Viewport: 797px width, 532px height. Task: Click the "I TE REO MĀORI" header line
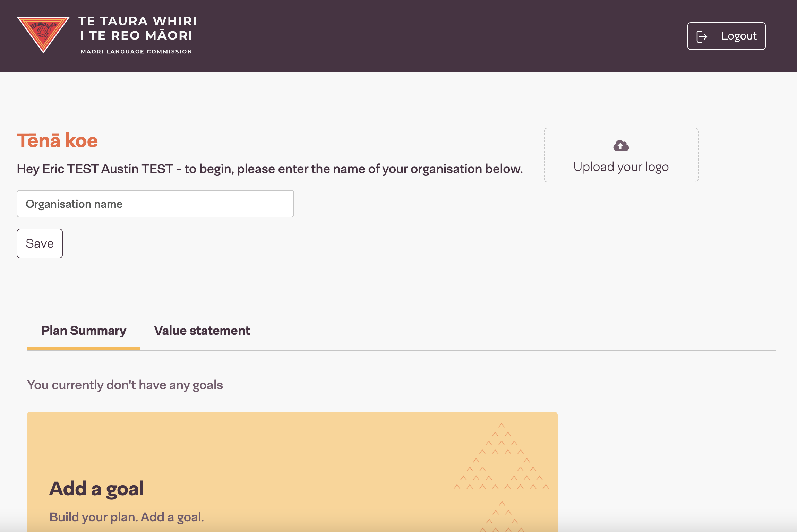pyautogui.click(x=136, y=36)
